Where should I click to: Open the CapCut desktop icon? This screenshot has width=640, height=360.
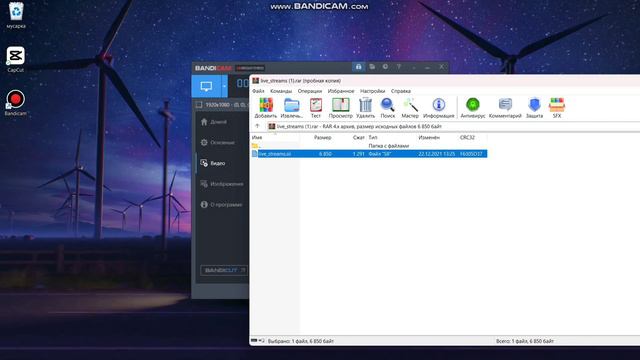click(16, 56)
